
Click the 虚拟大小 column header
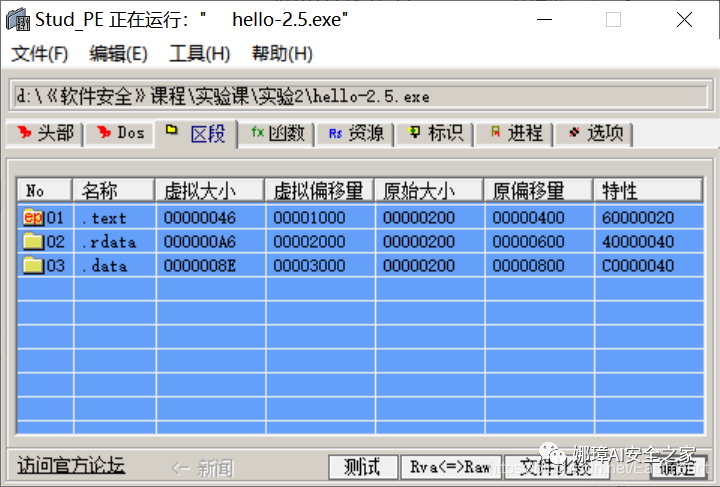[210, 190]
